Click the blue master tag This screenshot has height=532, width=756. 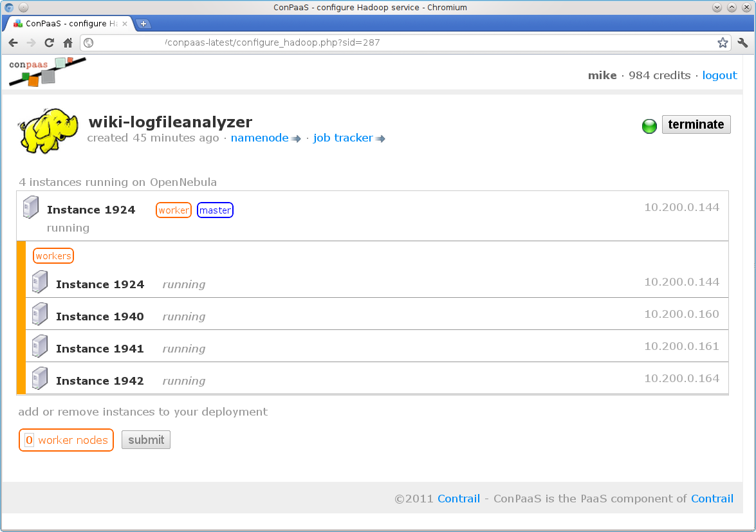215,210
